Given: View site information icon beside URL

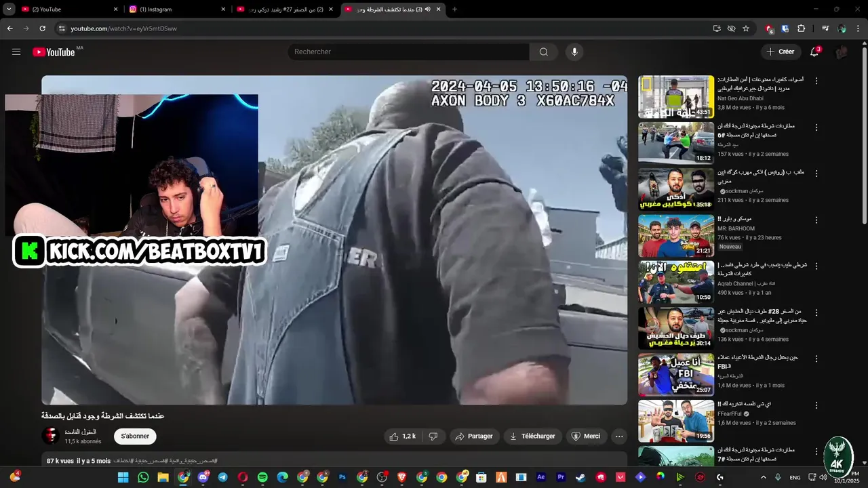Looking at the screenshot, I should click(x=62, y=28).
